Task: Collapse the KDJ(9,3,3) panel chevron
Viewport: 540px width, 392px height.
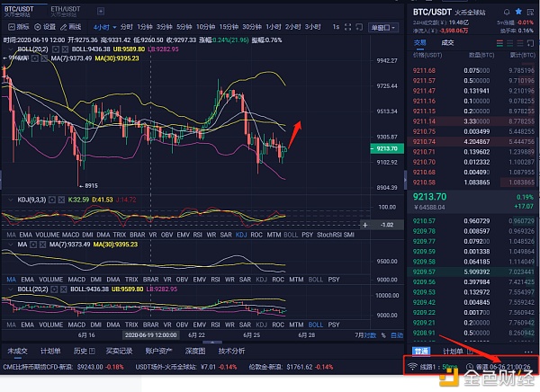Action: tap(10, 200)
